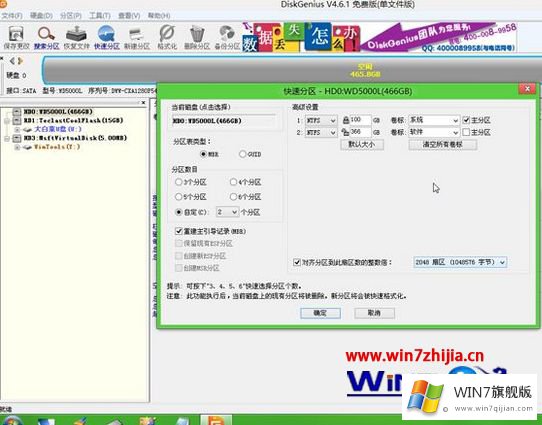This screenshot has width=542, height=425.
Task: Toggle primary partition checkbox for row 1
Action: (x=466, y=120)
